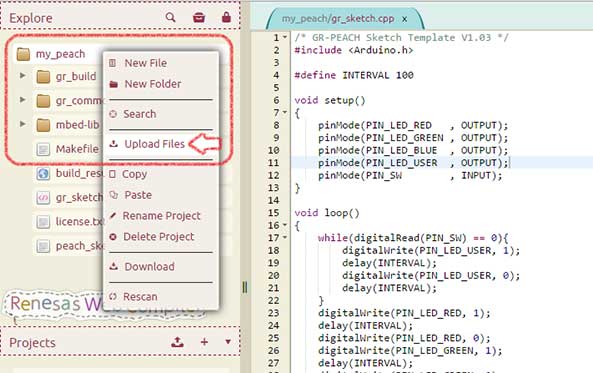This screenshot has width=593, height=373.
Task: Click the gr_sketch code file icon
Action: 43,197
